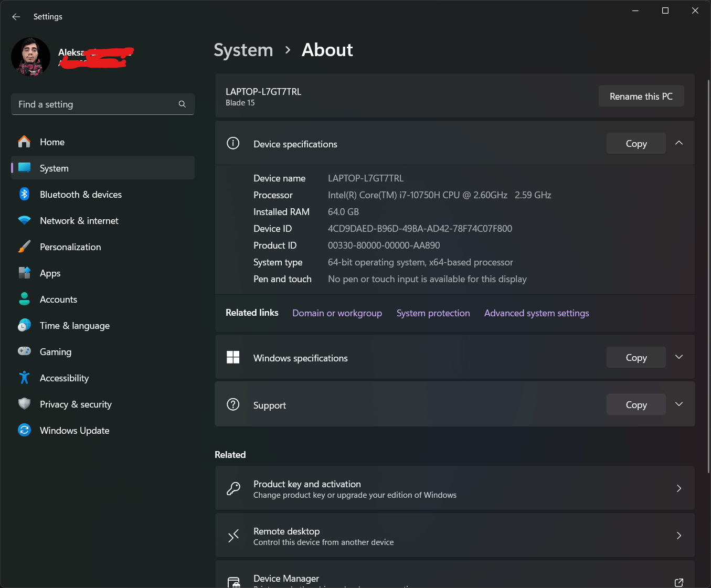Click the Product key and activation key icon
The image size is (711, 588).
coord(233,489)
